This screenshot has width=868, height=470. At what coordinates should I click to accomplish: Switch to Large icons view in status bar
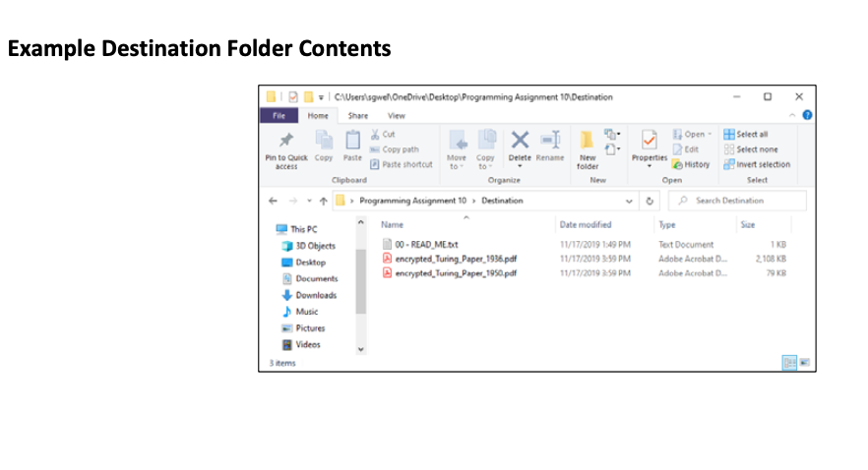coord(805,363)
